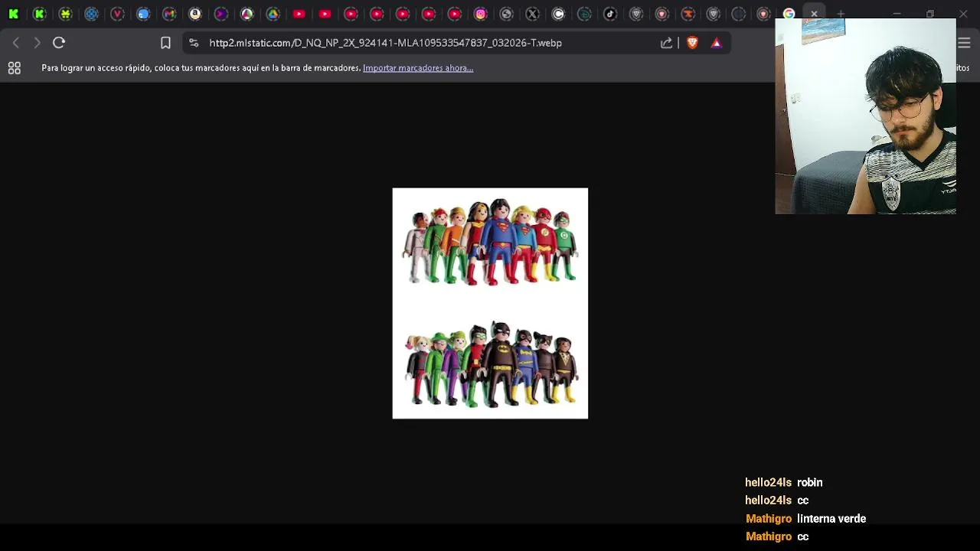This screenshot has width=980, height=551.
Task: Click the 'cc' message from Mathigro
Action: point(802,537)
